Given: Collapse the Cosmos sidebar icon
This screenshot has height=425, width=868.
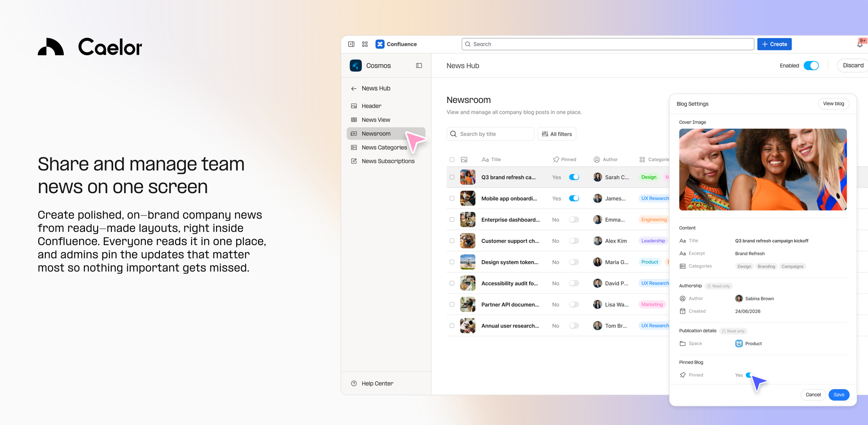Looking at the screenshot, I should [x=419, y=66].
